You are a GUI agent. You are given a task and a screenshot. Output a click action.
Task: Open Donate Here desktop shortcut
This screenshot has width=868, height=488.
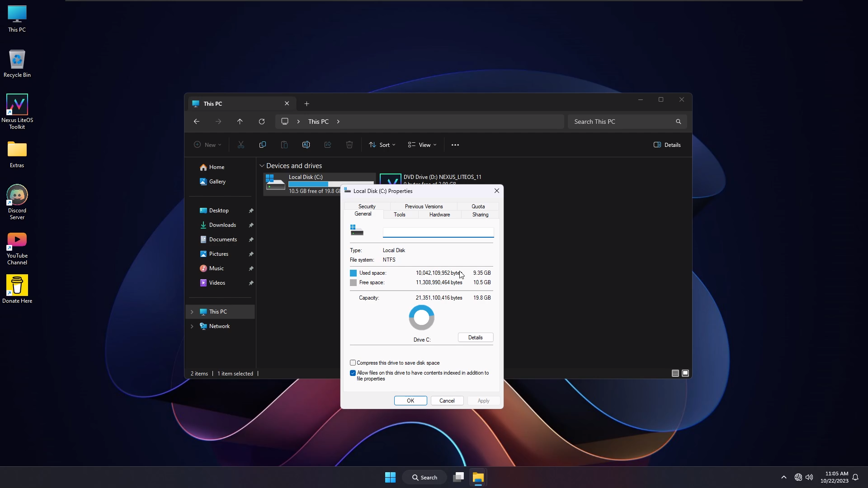coord(17,289)
